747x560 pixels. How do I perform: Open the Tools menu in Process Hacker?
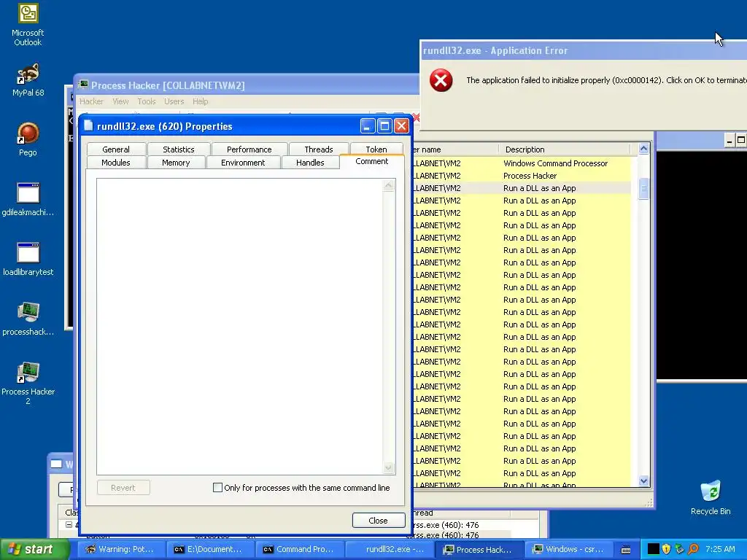(146, 101)
